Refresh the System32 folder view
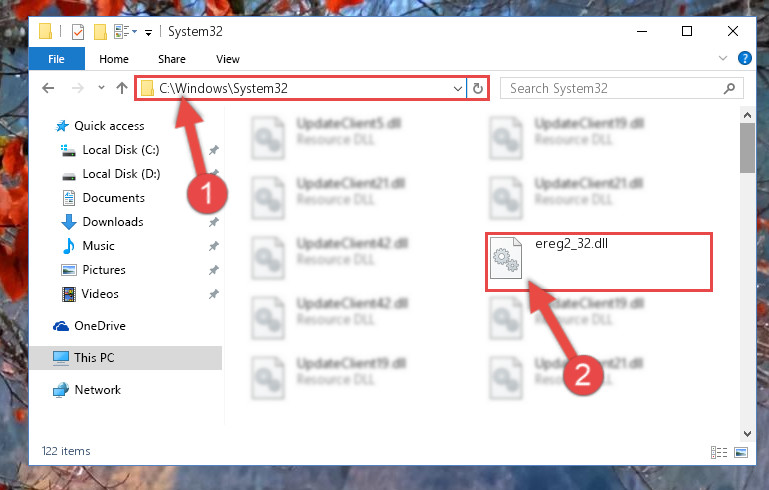This screenshot has width=769, height=490. point(478,89)
